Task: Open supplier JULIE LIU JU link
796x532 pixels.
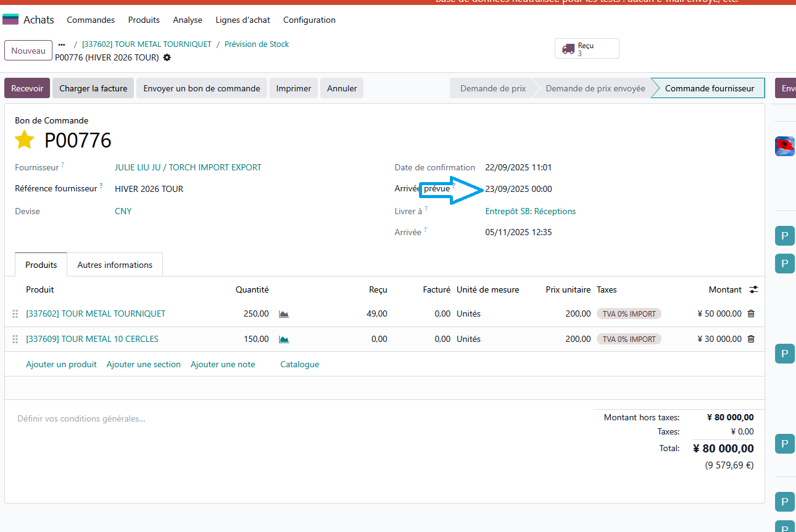Action: pyautogui.click(x=188, y=167)
